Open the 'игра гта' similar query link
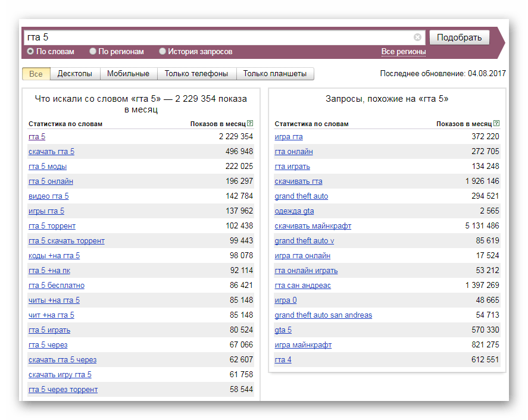 pyautogui.click(x=289, y=137)
